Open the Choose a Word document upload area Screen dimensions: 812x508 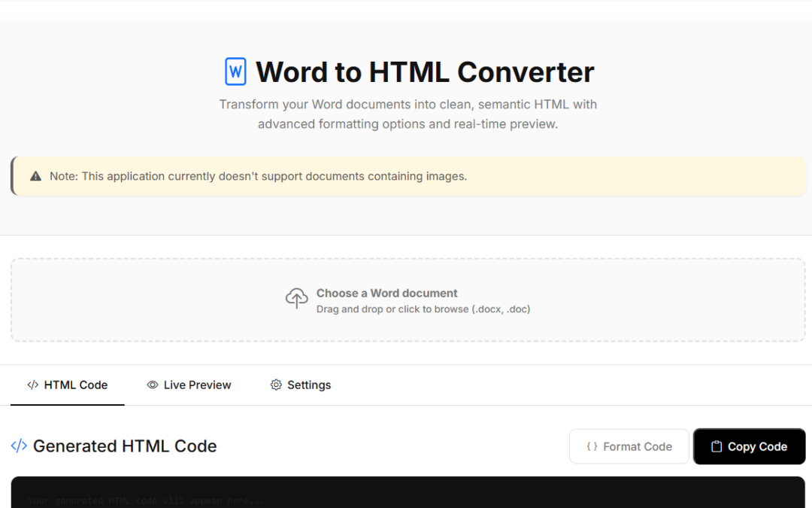coord(406,300)
